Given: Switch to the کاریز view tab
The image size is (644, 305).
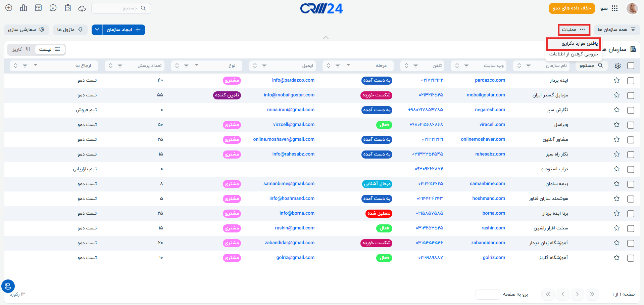Looking at the screenshot, I should pyautogui.click(x=21, y=49).
